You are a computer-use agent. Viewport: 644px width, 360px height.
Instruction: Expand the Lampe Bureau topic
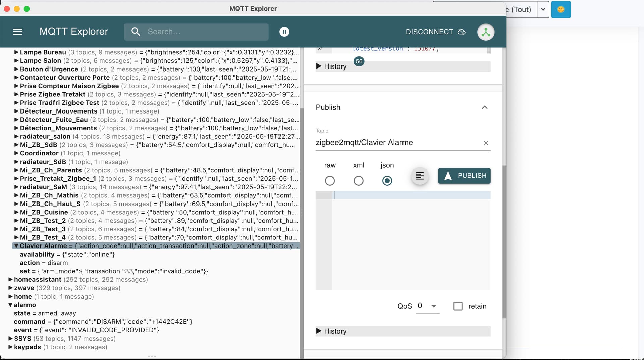point(16,52)
